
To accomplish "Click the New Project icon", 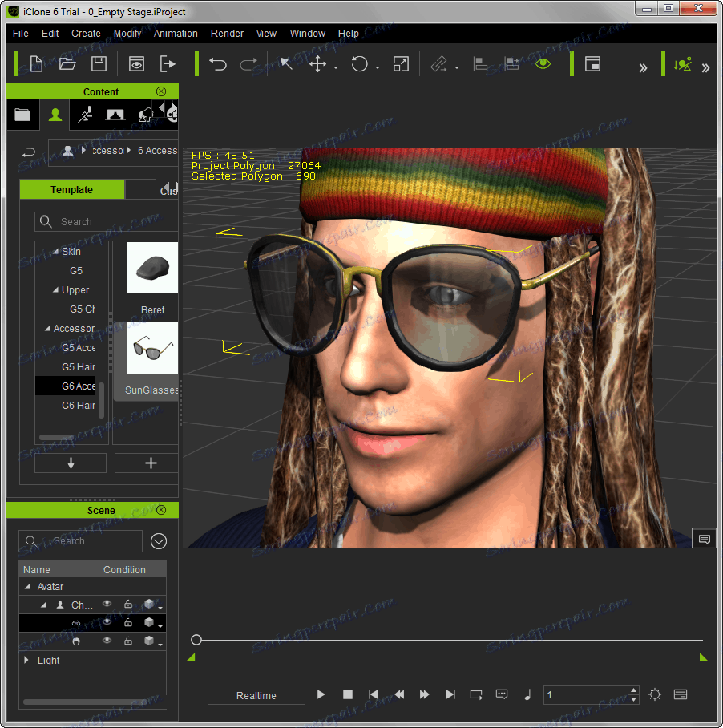I will pos(36,64).
